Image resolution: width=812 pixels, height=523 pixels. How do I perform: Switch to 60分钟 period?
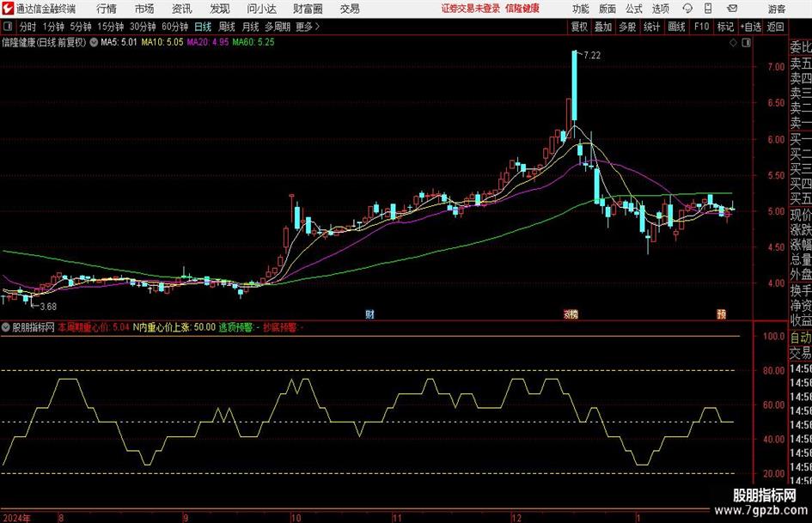coord(174,27)
